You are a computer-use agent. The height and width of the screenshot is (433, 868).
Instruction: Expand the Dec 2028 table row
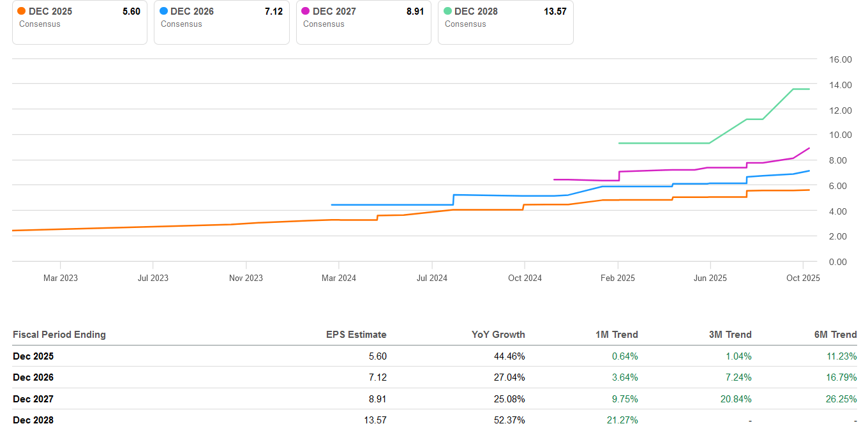[33, 420]
